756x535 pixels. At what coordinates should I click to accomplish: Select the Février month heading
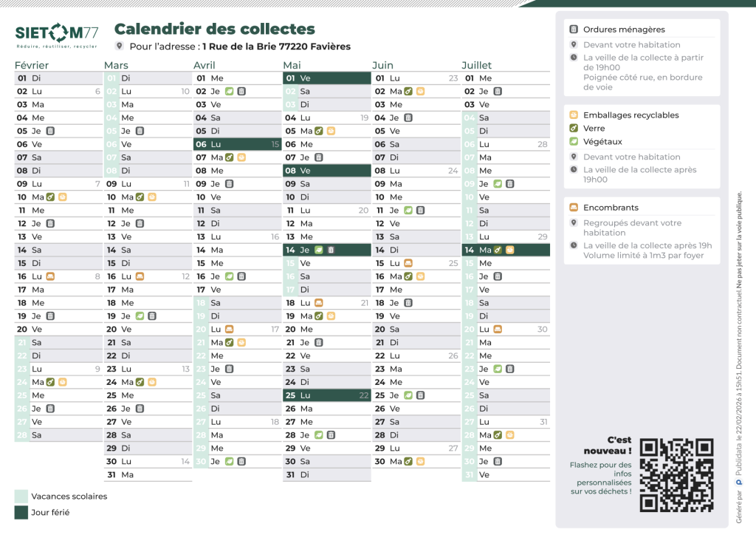coord(32,65)
